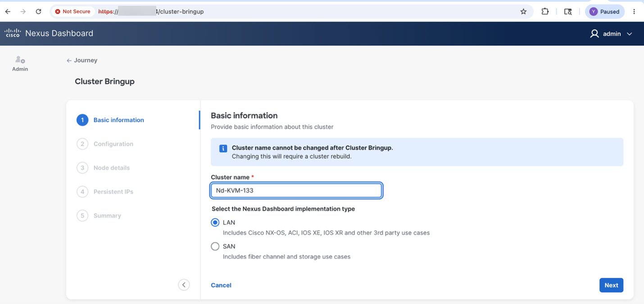The image size is (644, 304).
Task: Click 'Provide basic information about this cluster'
Action: pos(272,127)
